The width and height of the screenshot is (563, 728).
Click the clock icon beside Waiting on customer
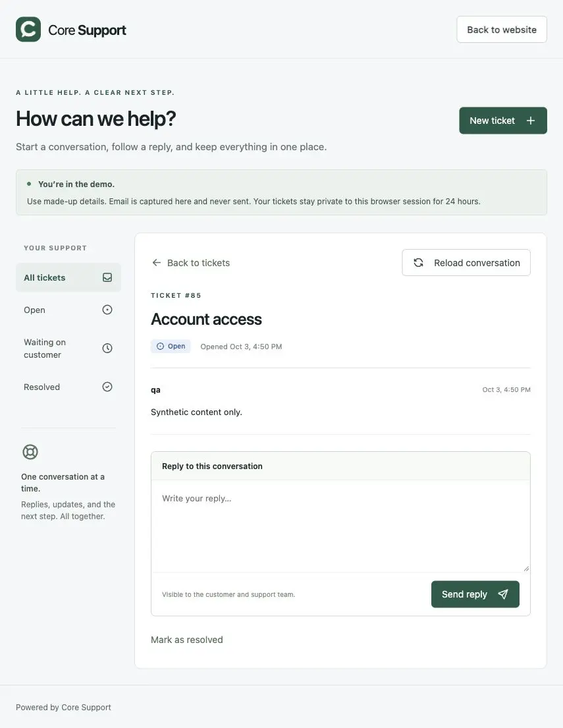(107, 349)
